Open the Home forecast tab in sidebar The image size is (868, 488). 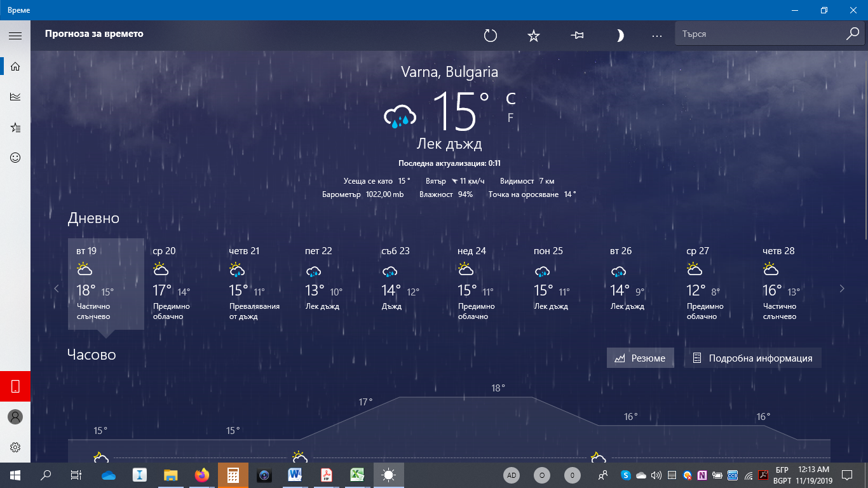(x=15, y=66)
